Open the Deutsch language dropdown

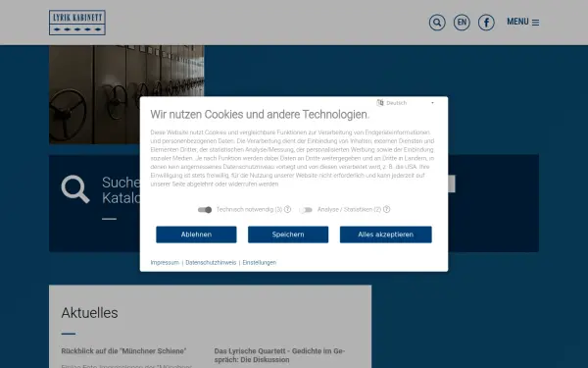tap(410, 103)
